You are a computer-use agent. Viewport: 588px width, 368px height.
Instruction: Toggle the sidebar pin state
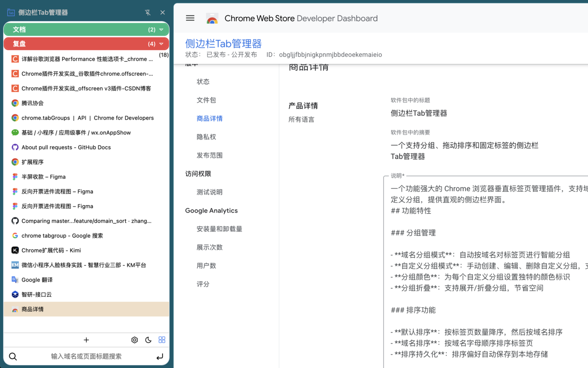point(147,12)
